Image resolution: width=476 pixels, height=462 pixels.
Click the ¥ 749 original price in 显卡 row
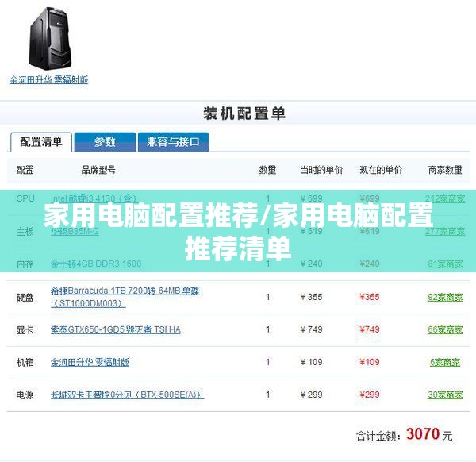(311, 329)
